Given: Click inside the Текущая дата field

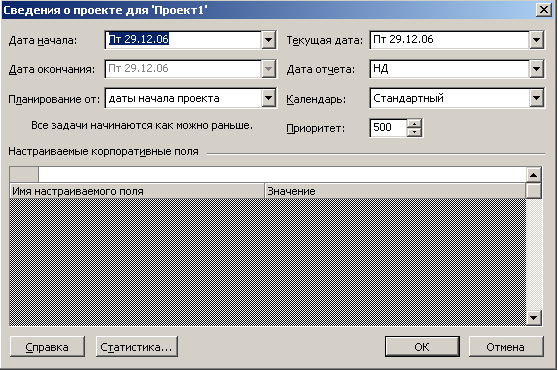Looking at the screenshot, I should 449,40.
